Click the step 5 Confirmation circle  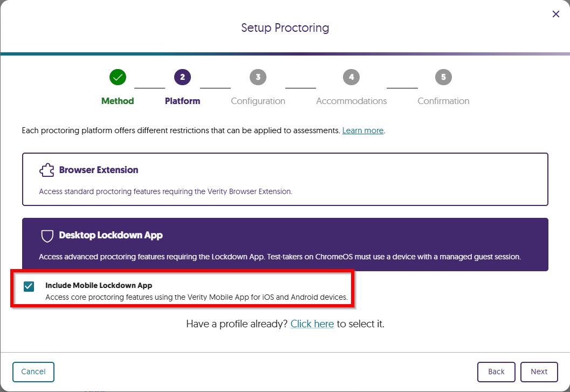443,77
